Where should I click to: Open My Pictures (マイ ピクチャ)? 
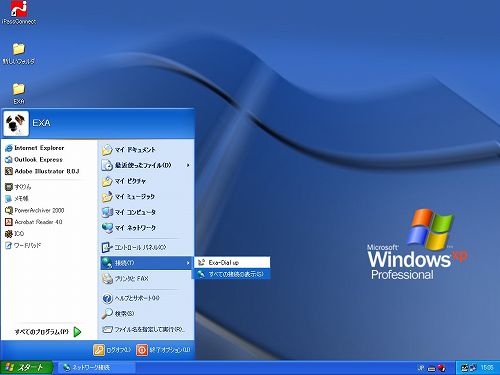pyautogui.click(x=124, y=181)
